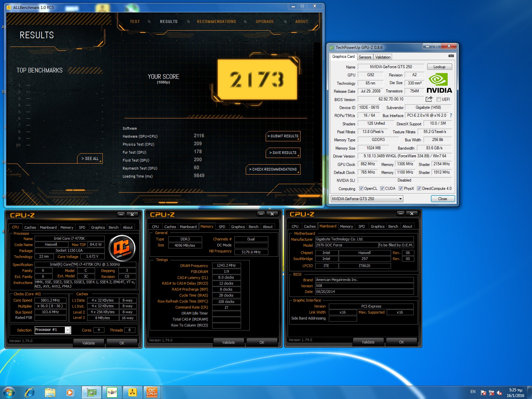Toggle the OpenCL checkbox
This screenshot has width=532, height=399.
coord(361,189)
